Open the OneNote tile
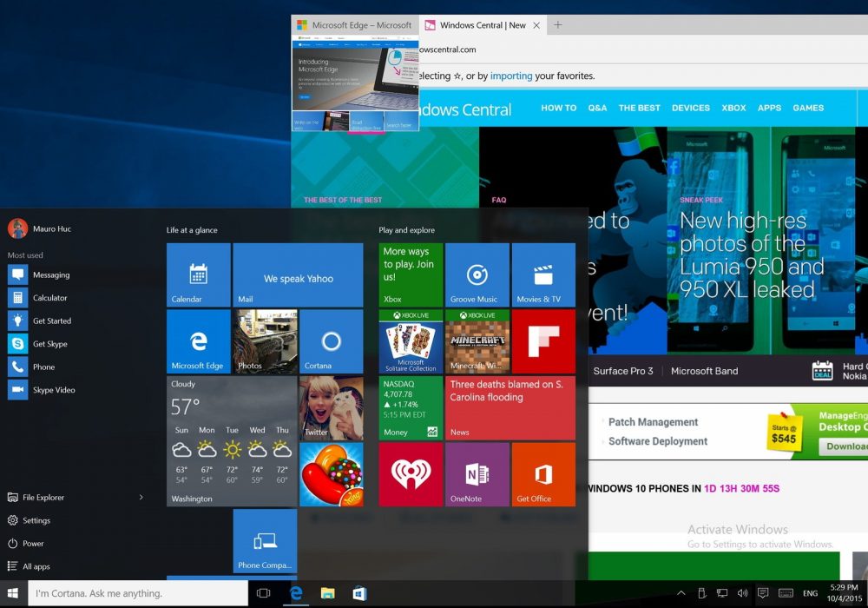The height and width of the screenshot is (608, 868). click(x=477, y=474)
